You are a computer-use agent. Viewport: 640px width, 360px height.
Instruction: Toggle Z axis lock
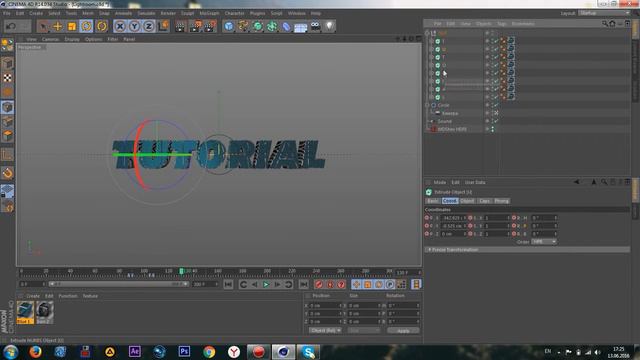click(149, 27)
